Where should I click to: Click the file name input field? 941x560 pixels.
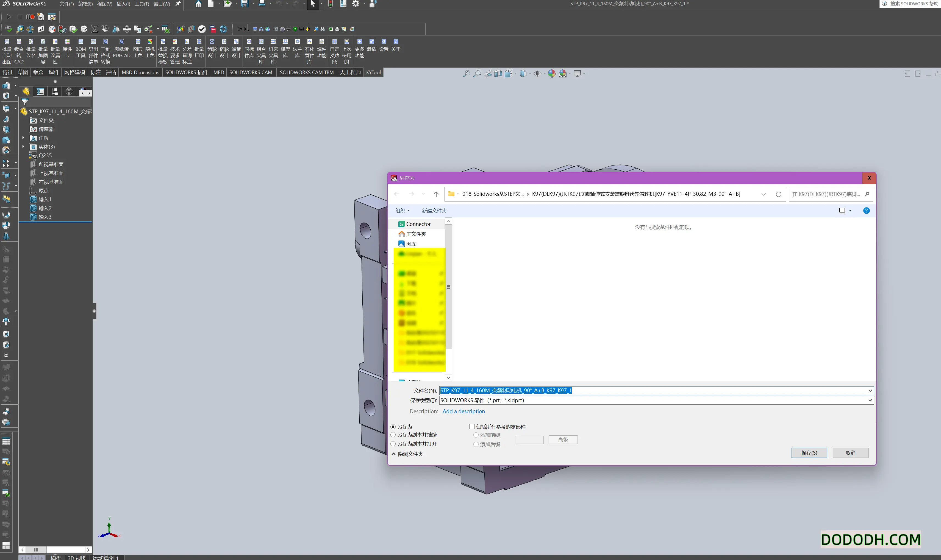click(653, 391)
